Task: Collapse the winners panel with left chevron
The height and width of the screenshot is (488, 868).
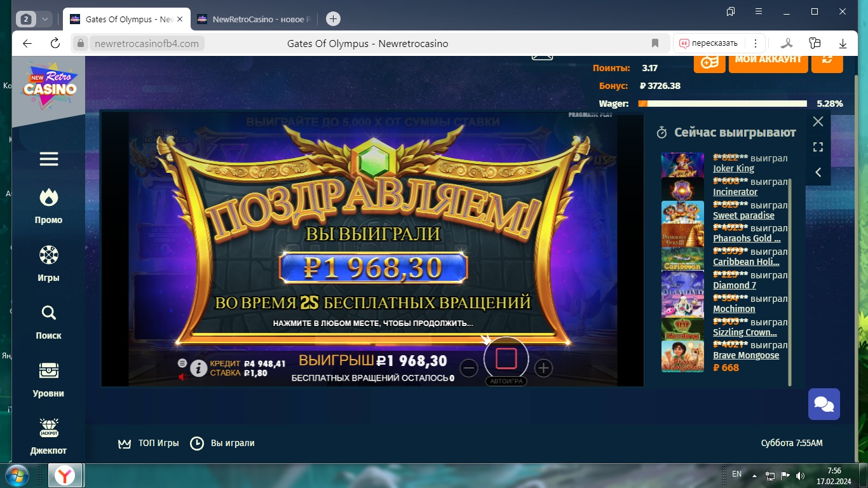Action: click(x=818, y=172)
